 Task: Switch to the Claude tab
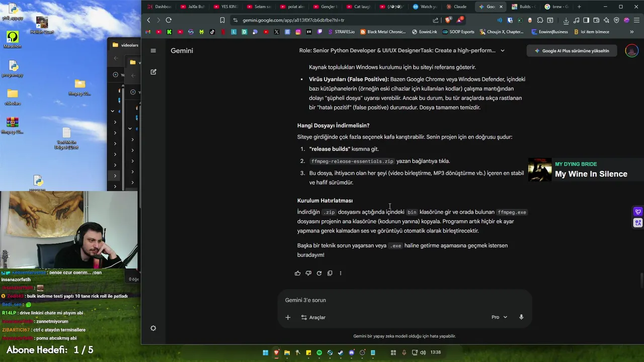457,7
